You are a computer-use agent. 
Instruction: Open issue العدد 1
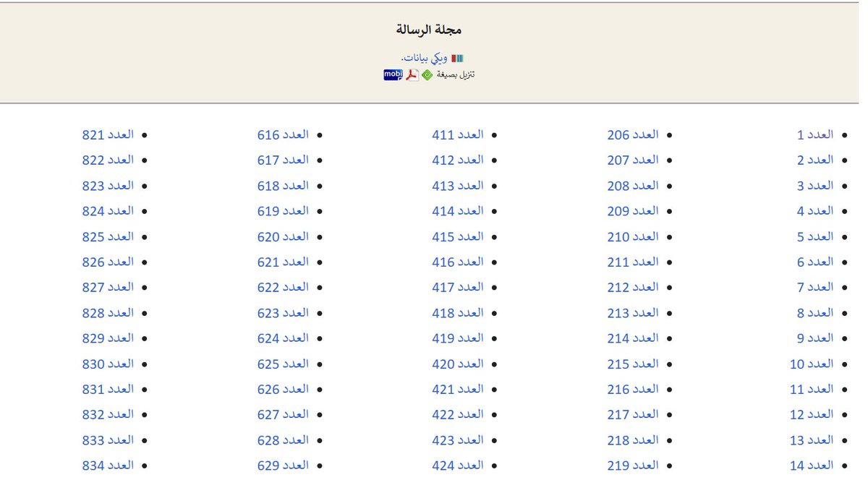tap(815, 134)
